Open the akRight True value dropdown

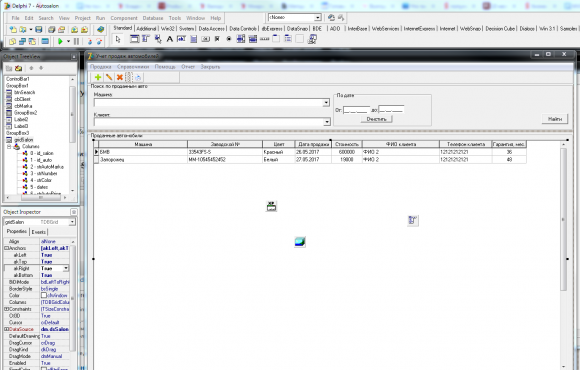(66, 268)
